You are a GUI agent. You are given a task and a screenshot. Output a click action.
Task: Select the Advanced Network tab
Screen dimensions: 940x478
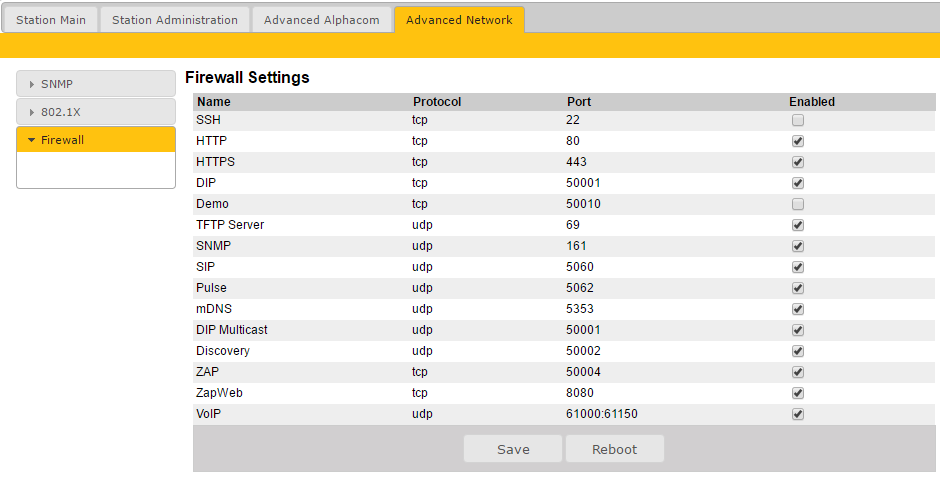[459, 20]
